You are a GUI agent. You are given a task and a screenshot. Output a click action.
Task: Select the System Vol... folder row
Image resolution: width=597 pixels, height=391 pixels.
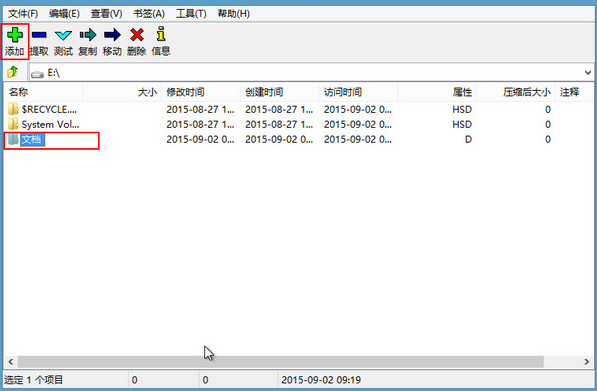point(298,124)
